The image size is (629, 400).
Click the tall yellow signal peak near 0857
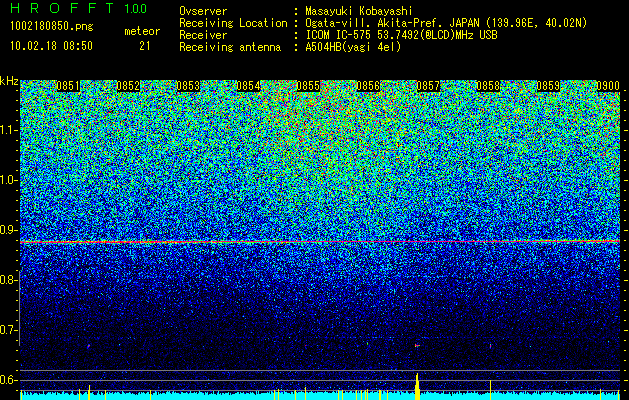click(x=417, y=386)
